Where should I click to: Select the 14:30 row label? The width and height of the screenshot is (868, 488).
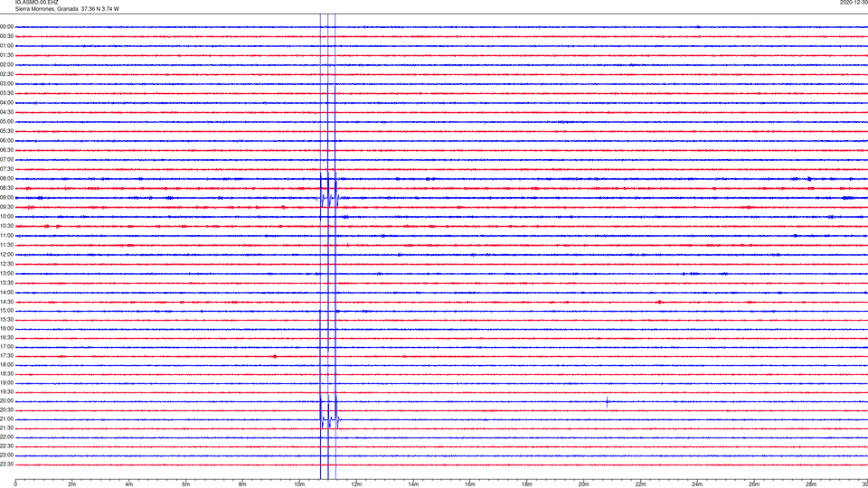[x=6, y=302]
